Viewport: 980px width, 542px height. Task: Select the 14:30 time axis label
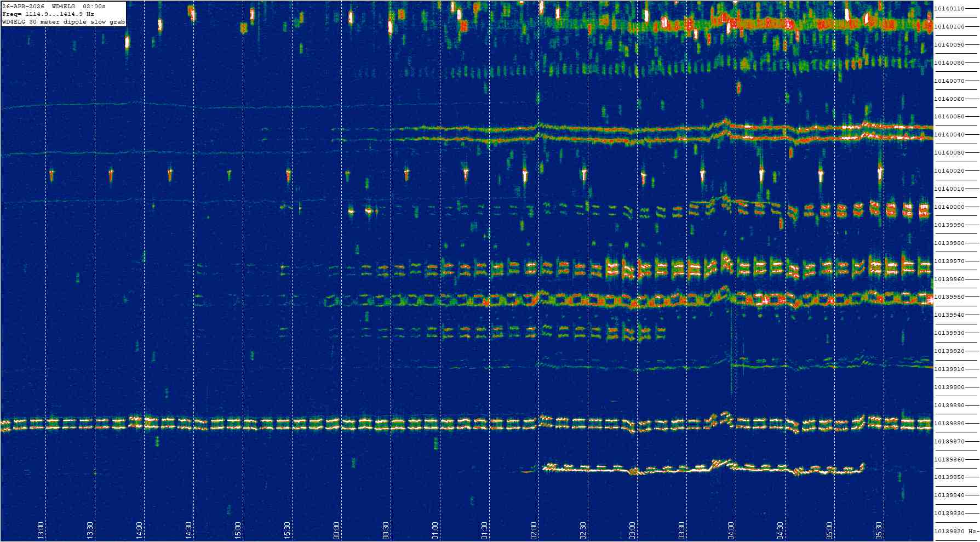(x=188, y=530)
